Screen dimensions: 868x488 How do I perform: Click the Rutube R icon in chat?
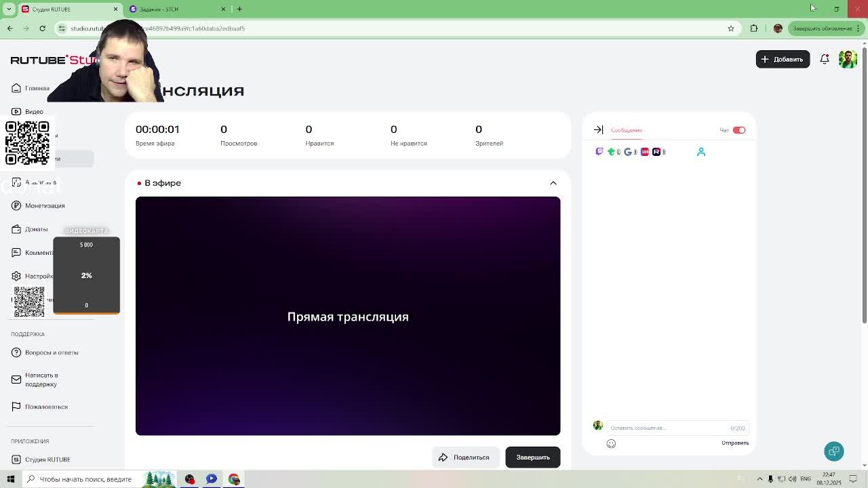[x=656, y=152]
